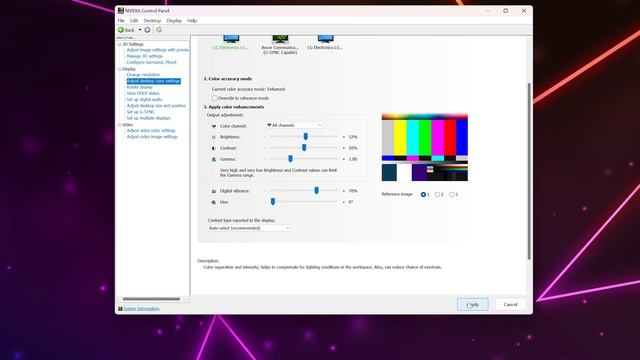Open the Edit menu
The image size is (640, 360).
pos(134,20)
